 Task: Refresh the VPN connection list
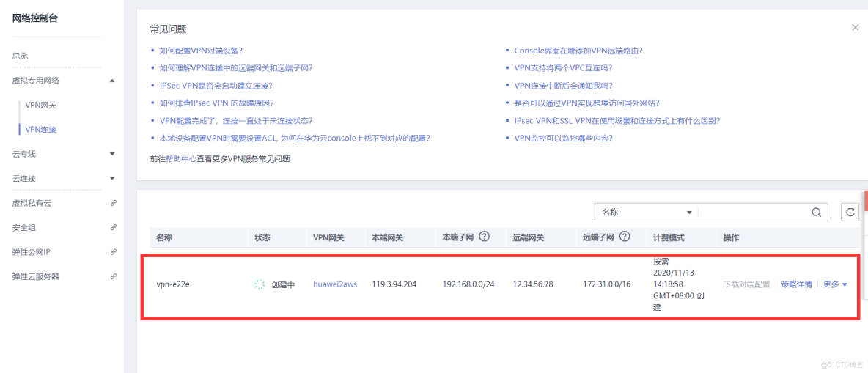coord(850,212)
